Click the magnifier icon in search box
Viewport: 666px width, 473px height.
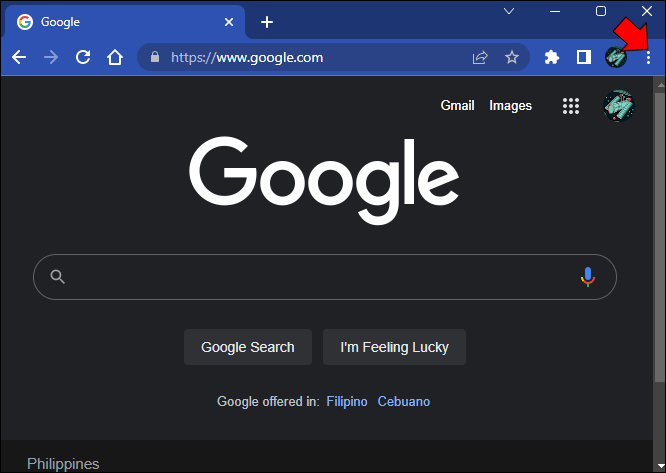(x=57, y=277)
